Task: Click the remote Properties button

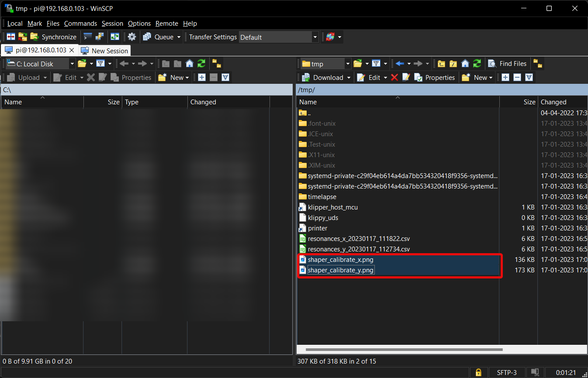Action: [435, 77]
